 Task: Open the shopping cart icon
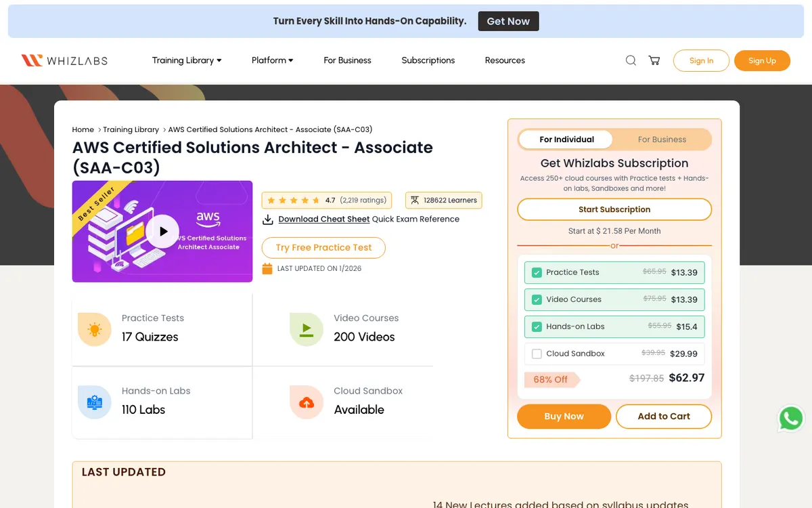654,60
